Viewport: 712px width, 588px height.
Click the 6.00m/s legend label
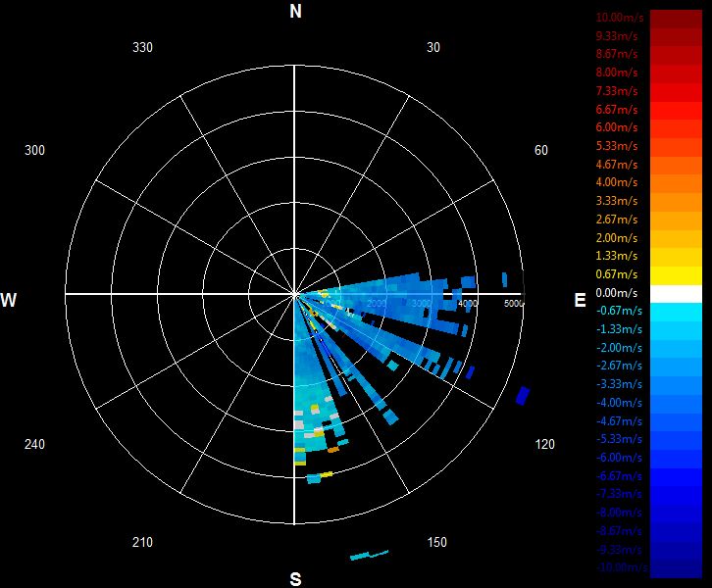point(617,127)
